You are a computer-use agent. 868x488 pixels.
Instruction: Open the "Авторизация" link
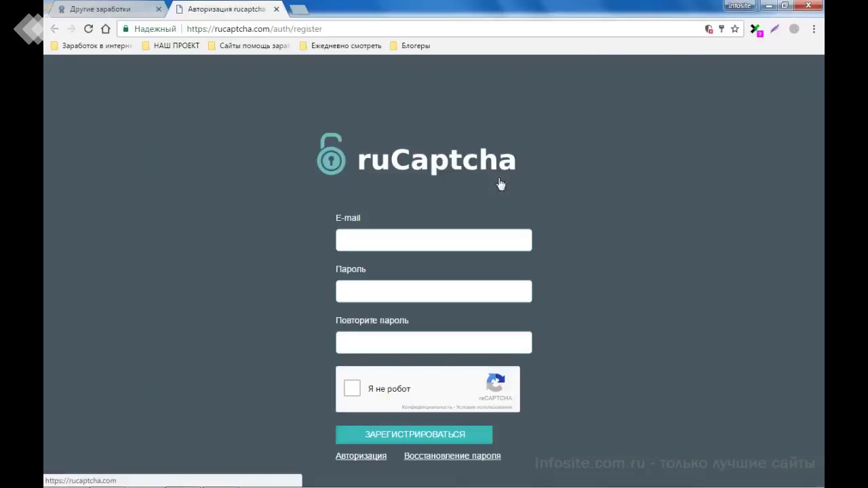(361, 456)
